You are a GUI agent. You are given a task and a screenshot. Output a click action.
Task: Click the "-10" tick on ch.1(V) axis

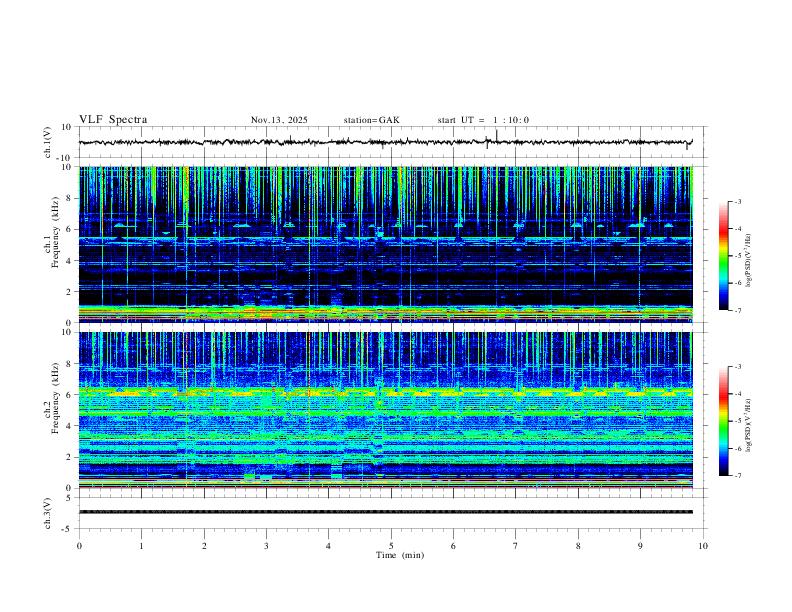click(x=63, y=158)
